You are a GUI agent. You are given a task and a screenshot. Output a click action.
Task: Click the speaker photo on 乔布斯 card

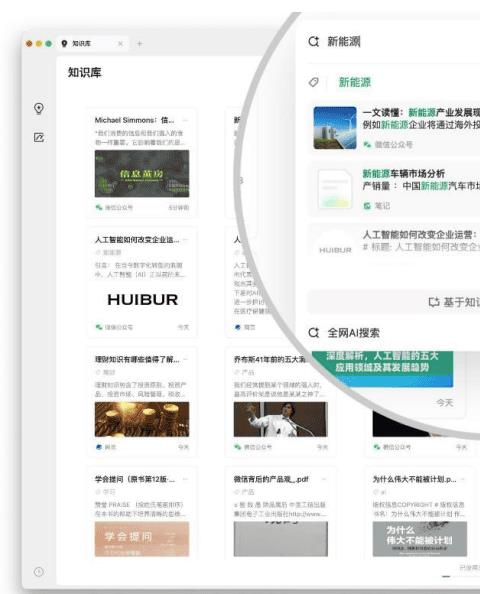(x=281, y=419)
